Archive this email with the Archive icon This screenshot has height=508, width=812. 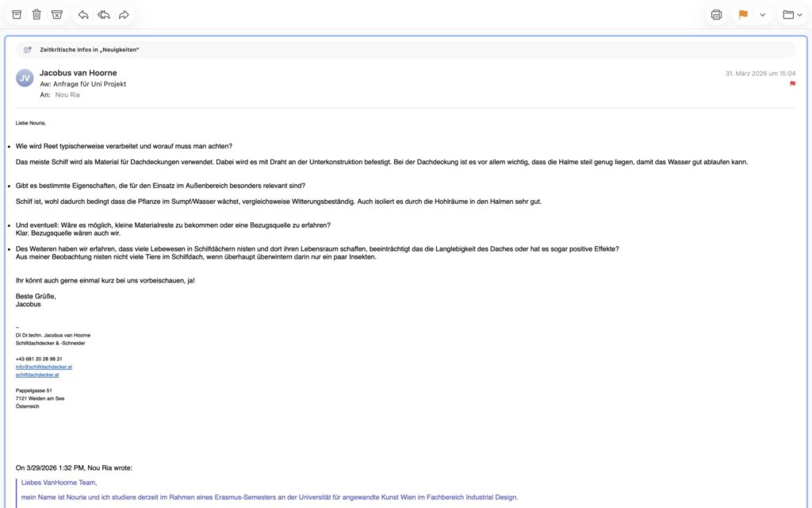coord(17,14)
